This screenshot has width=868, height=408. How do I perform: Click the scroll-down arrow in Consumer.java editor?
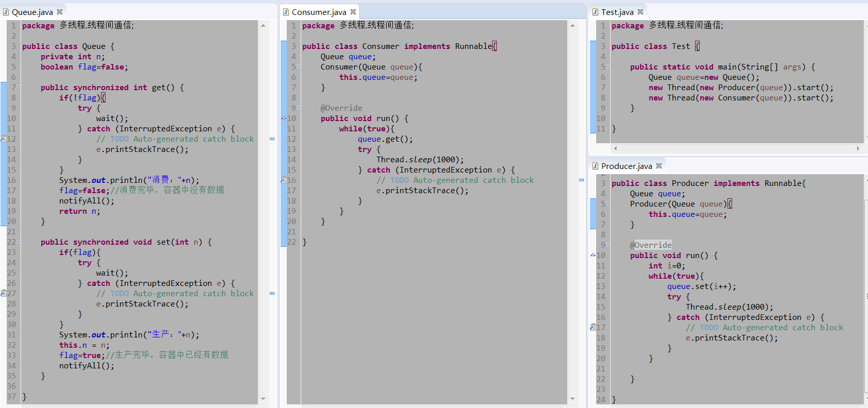click(572, 399)
